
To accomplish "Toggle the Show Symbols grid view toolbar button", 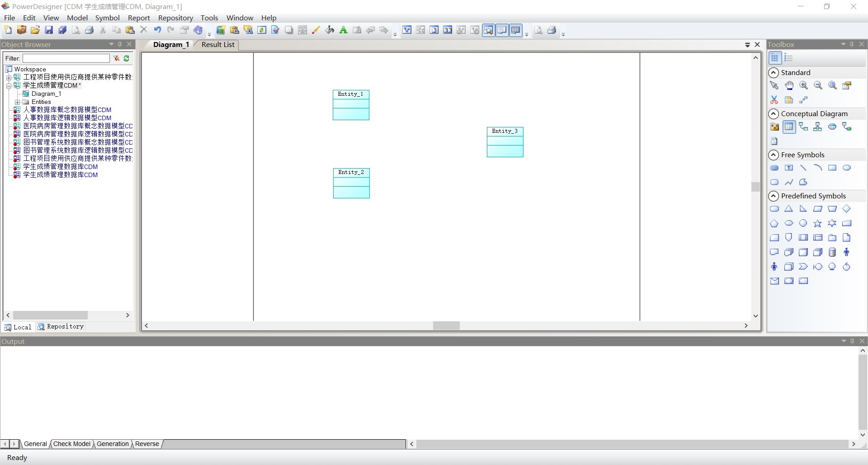I will coord(516,30).
